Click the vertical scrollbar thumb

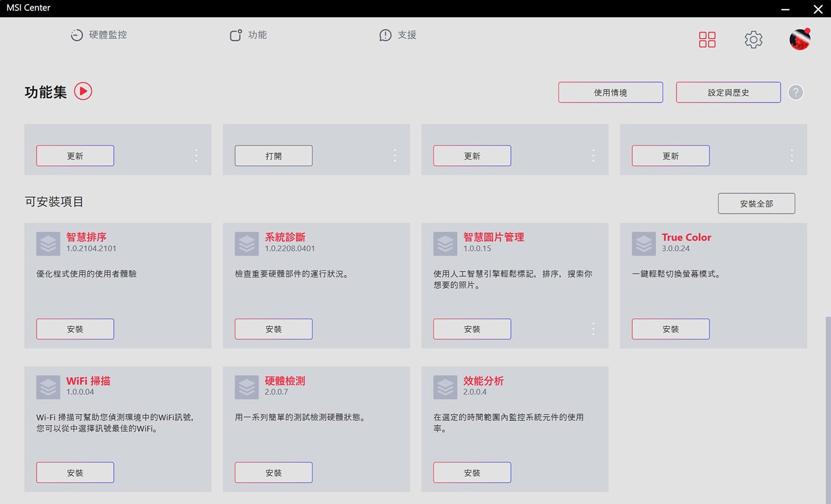pos(828,409)
